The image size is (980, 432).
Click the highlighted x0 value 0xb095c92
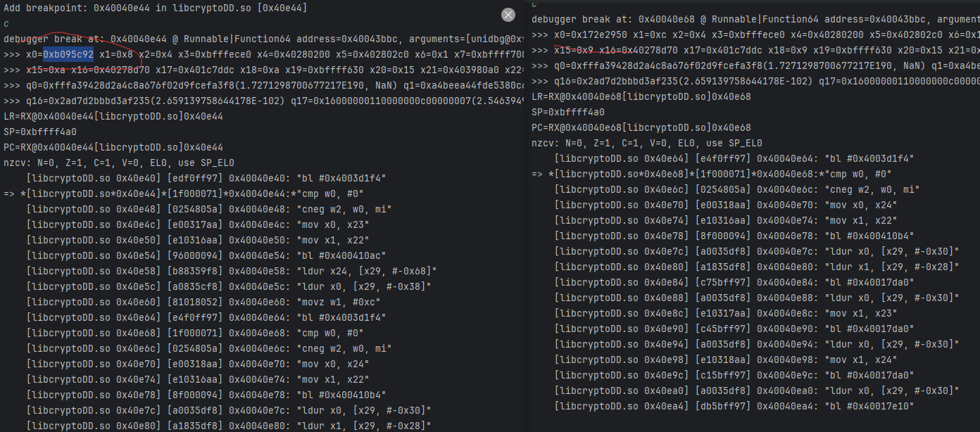pos(68,53)
